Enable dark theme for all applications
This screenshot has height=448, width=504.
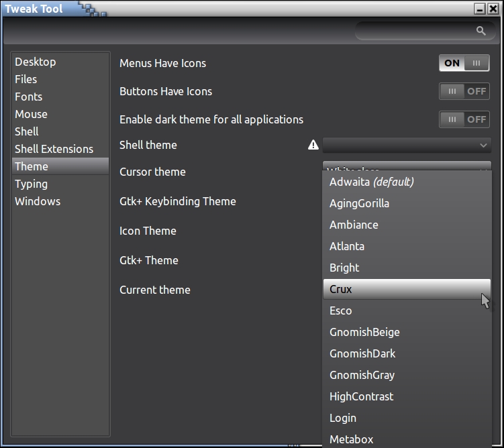point(464,119)
